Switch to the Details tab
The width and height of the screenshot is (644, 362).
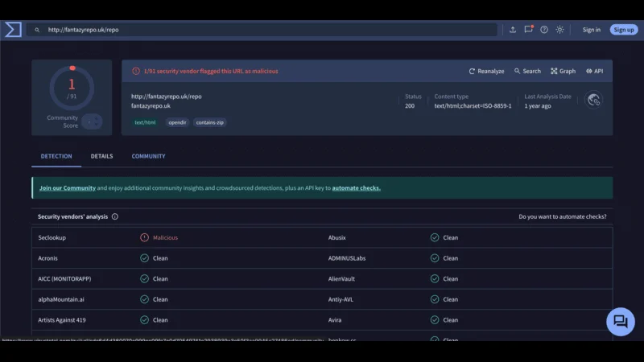pyautogui.click(x=101, y=156)
